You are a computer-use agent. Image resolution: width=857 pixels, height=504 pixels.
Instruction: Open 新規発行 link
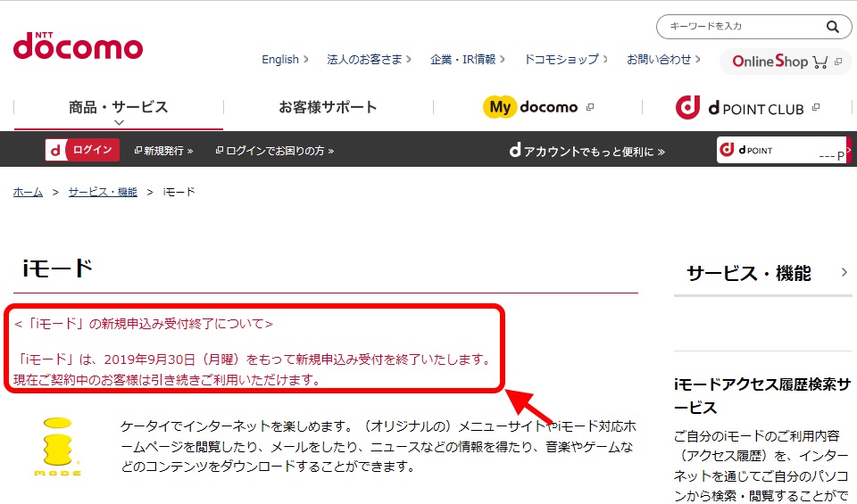click(163, 150)
